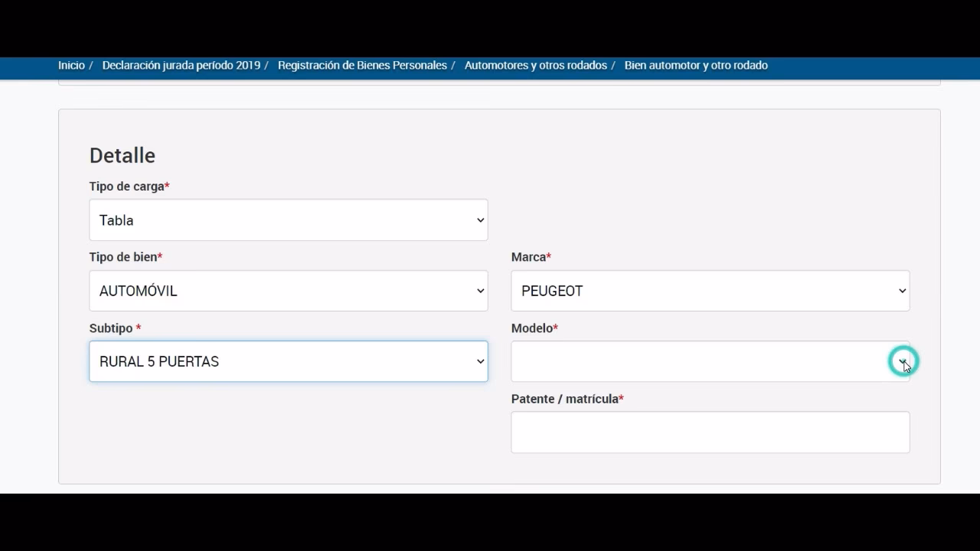The height and width of the screenshot is (551, 980).
Task: Focus the Patente / matrícula text field
Action: (710, 432)
